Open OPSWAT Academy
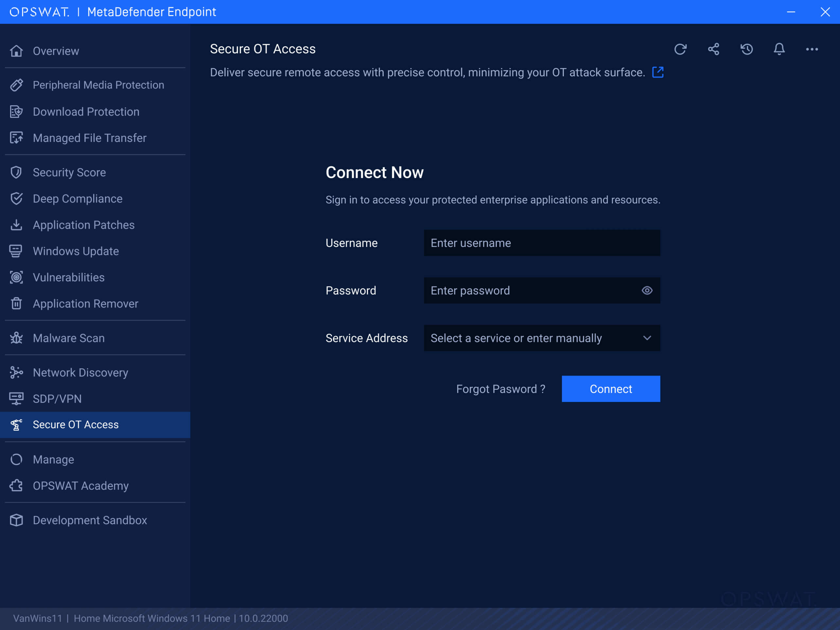The height and width of the screenshot is (630, 840). (x=80, y=486)
